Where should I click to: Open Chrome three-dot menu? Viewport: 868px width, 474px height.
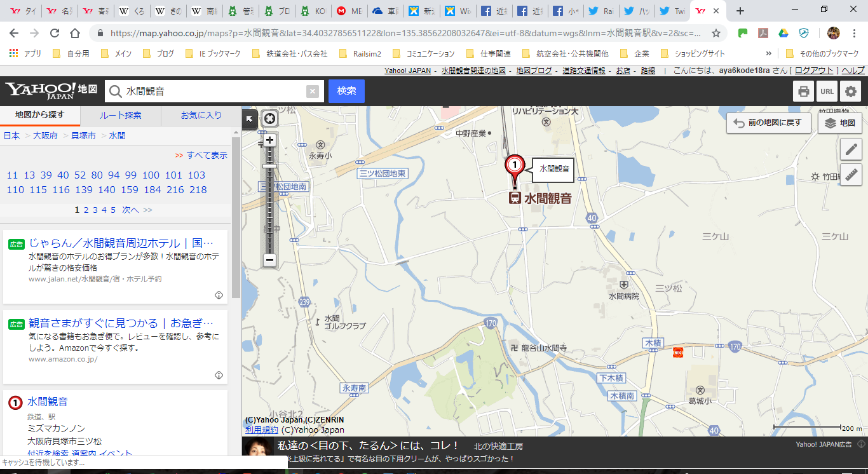pos(854,33)
